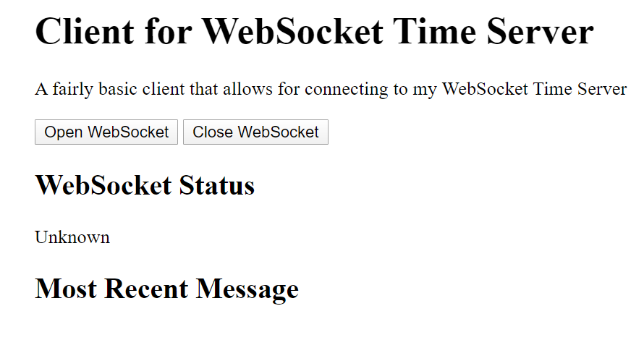
Task: Select the "Unknown" status text
Action: point(72,237)
